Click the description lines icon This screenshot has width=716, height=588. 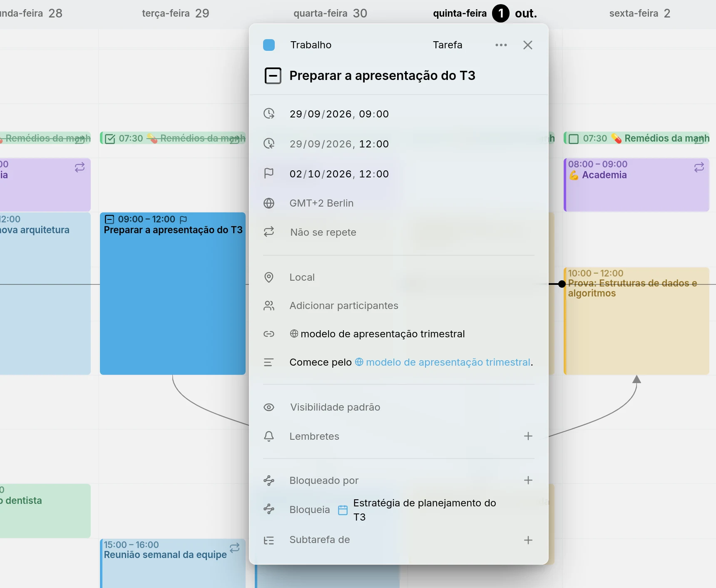click(x=269, y=362)
